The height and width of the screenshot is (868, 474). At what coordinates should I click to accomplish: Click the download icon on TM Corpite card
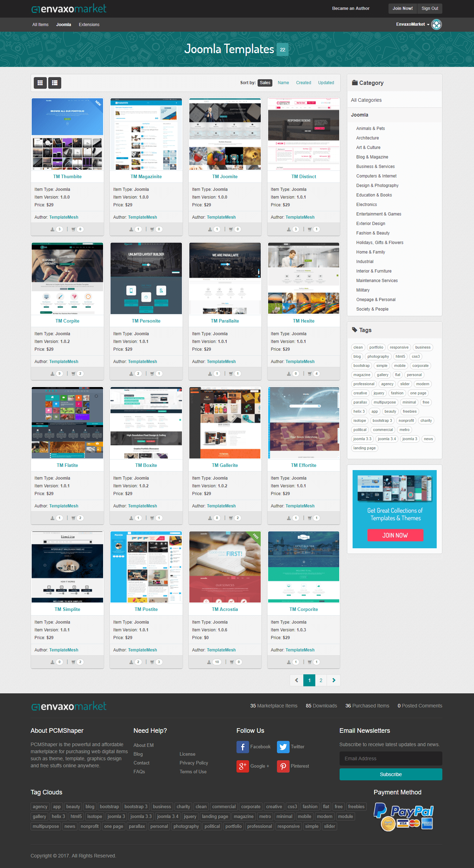52,374
